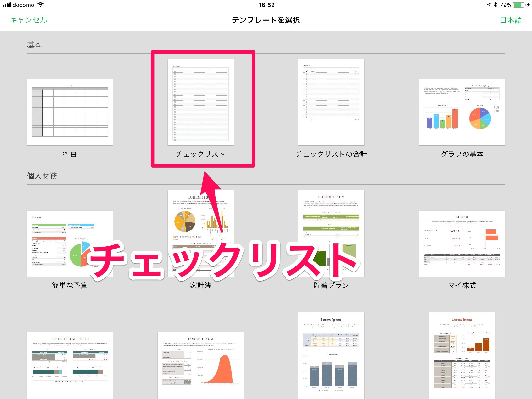
Task: Open the 日本語 language selector
Action: 511,20
